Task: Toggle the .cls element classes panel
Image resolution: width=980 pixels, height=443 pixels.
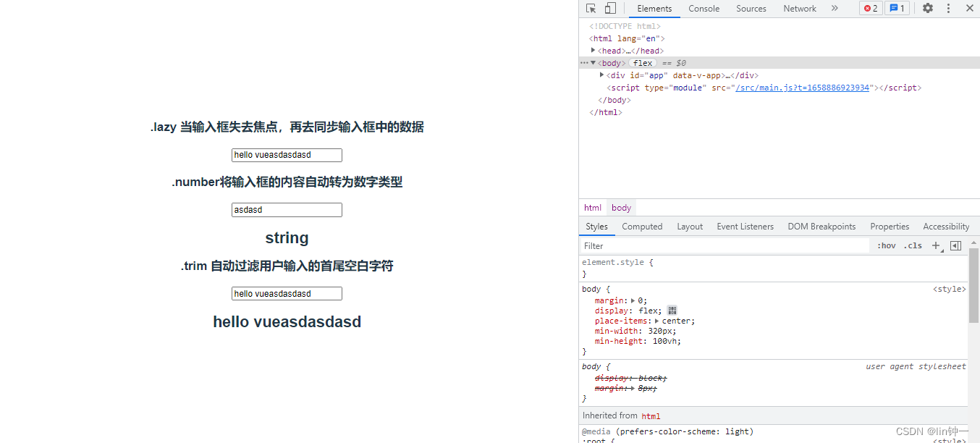Action: pos(914,246)
